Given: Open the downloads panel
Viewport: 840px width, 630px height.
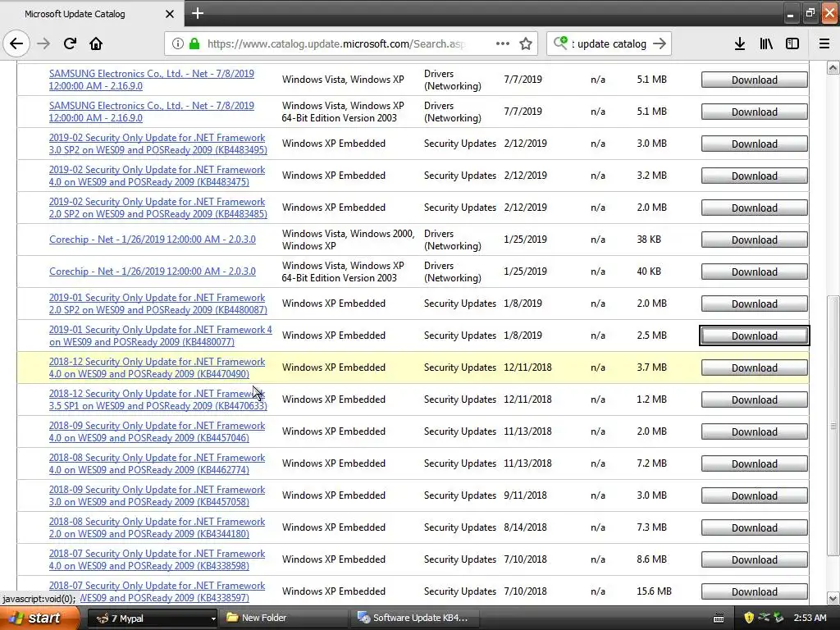Looking at the screenshot, I should (x=740, y=44).
